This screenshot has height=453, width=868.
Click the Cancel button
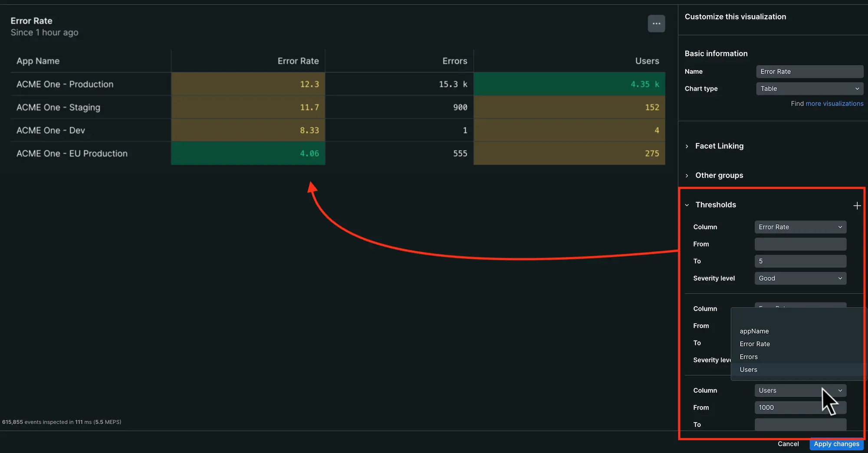pyautogui.click(x=788, y=443)
